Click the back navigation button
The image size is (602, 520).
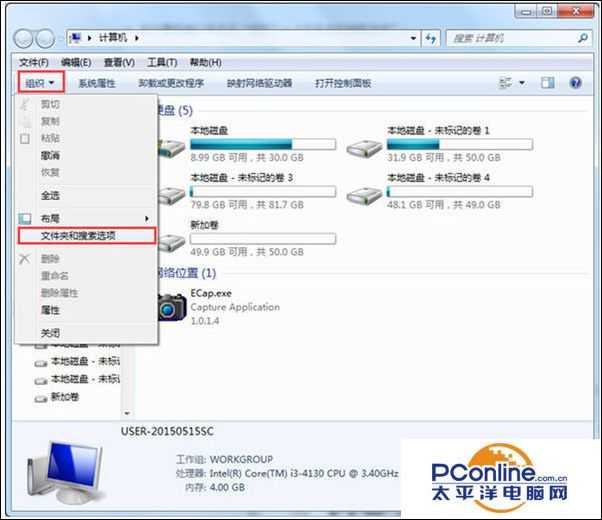23,39
